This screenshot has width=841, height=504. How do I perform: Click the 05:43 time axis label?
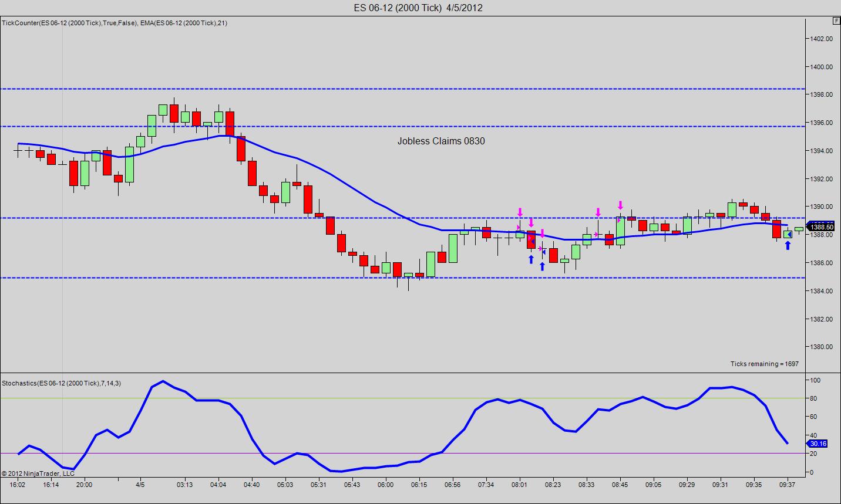tap(352, 485)
